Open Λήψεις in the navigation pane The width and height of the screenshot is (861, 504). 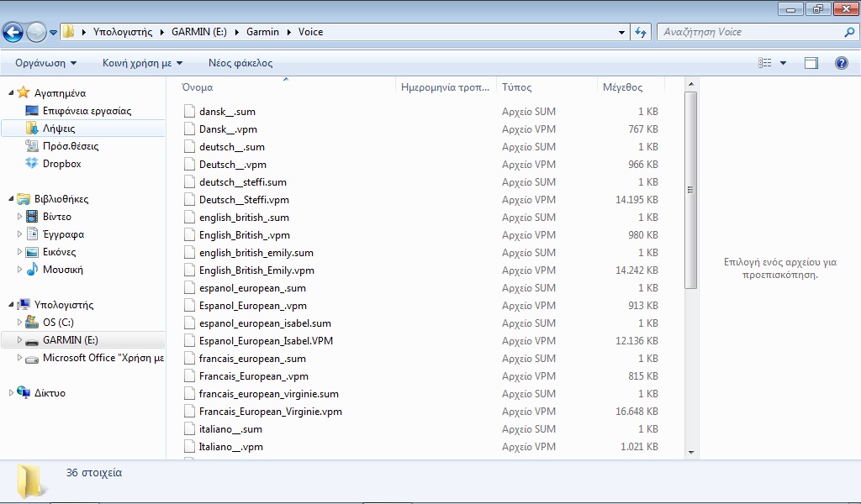(x=59, y=129)
